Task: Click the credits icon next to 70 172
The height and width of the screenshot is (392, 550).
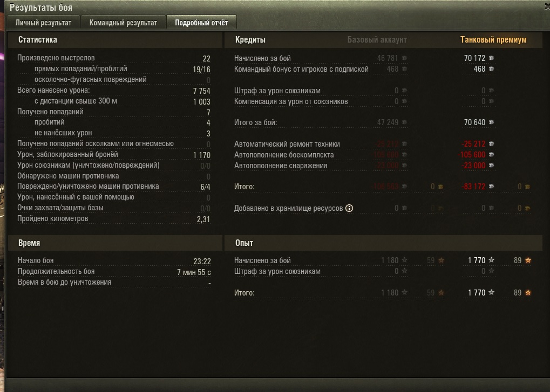Action: [x=491, y=58]
